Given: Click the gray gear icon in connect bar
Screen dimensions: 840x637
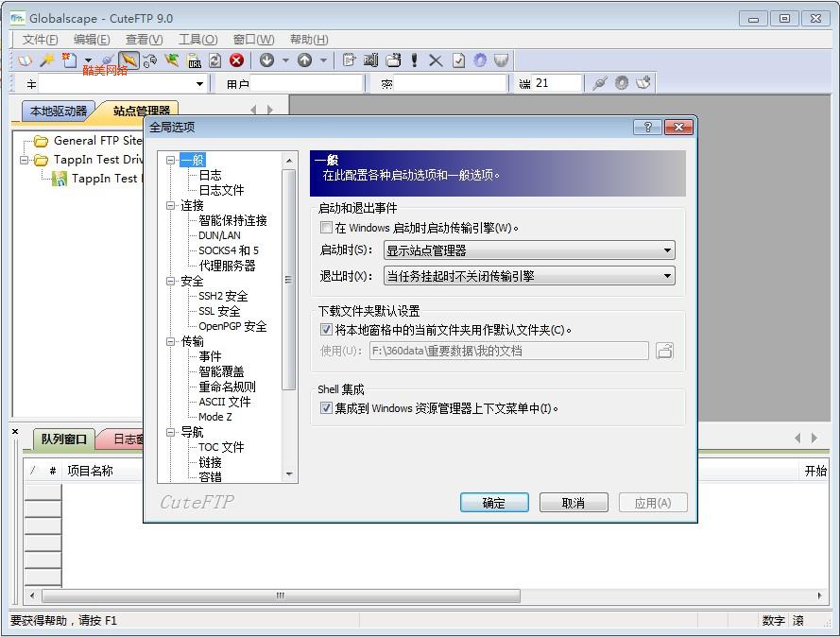Looking at the screenshot, I should pyautogui.click(x=622, y=83).
